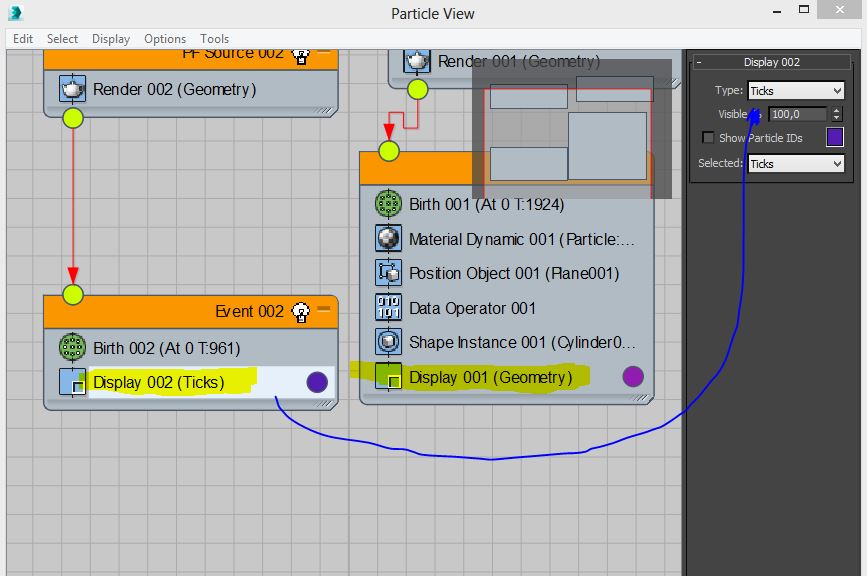Click the Shape Instance 001 icon
Screen dimensions: 867x576
(x=388, y=342)
